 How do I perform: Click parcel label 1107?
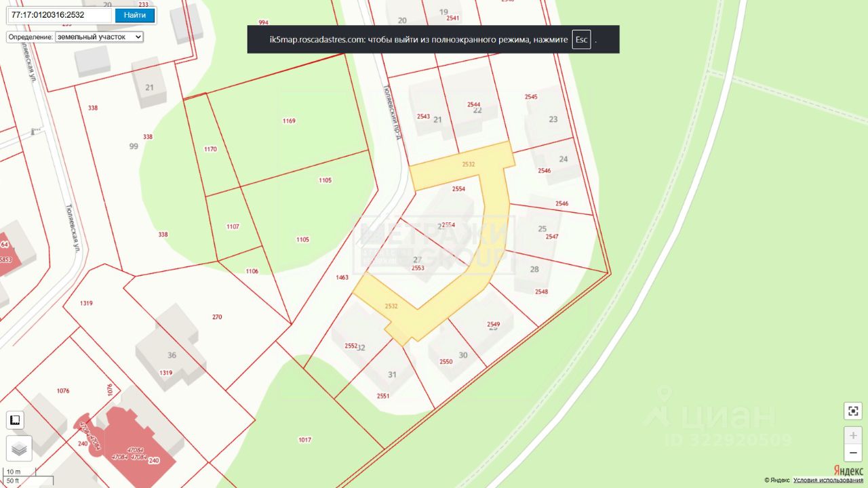click(x=233, y=226)
